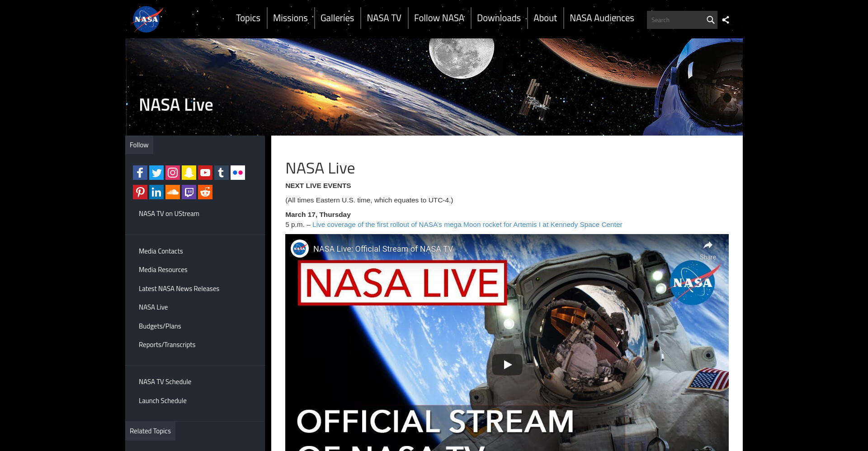Open NASA's Twitch icon
This screenshot has width=868, height=451.
tap(189, 192)
